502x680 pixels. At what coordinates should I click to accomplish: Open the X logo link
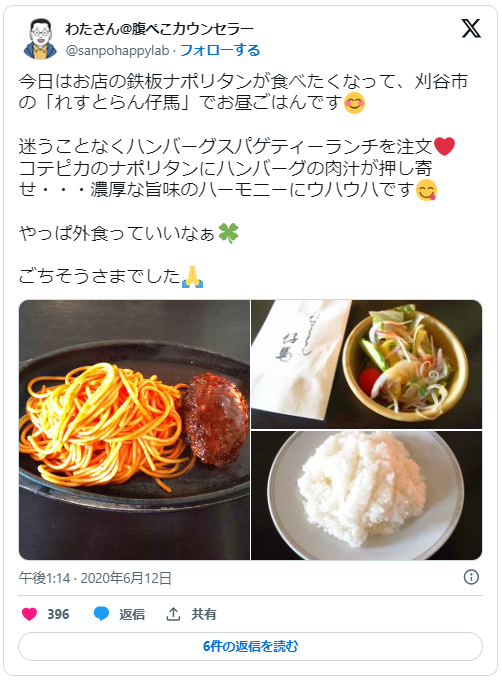471,29
